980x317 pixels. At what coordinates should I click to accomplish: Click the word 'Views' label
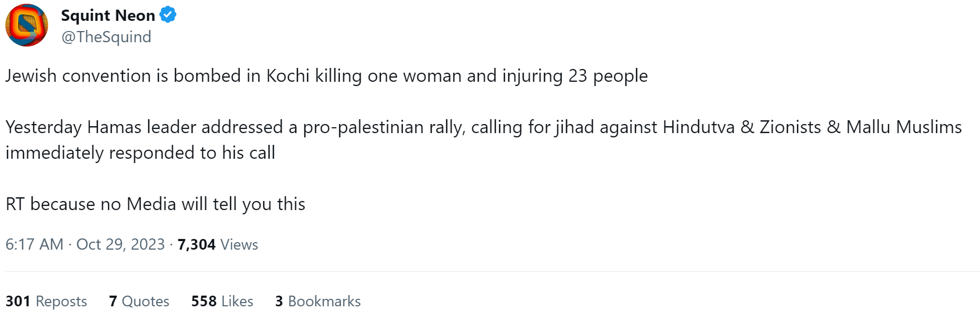tap(240, 244)
